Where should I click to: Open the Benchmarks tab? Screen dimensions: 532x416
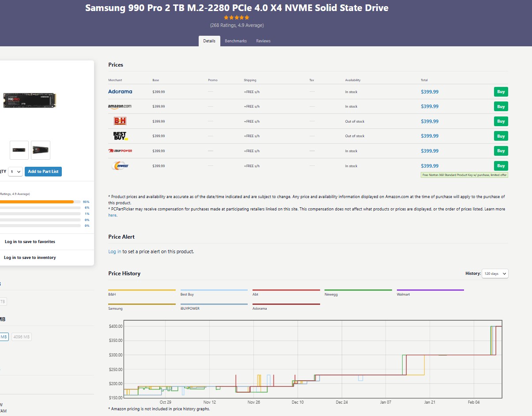pyautogui.click(x=236, y=41)
